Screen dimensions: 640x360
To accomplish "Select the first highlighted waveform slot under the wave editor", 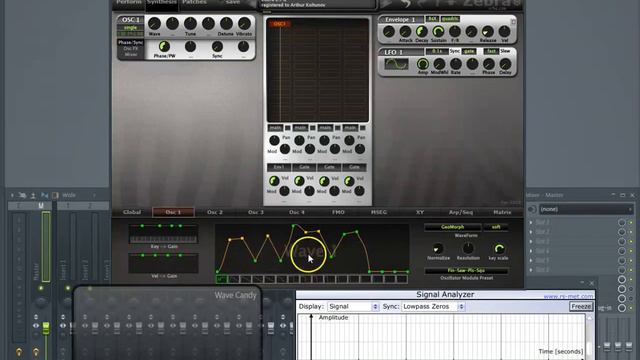I will coord(221,279).
